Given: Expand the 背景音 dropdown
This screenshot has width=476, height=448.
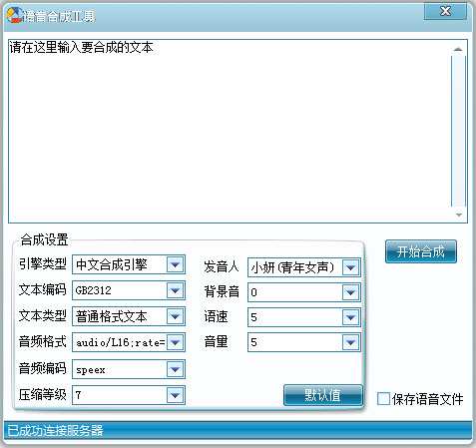Looking at the screenshot, I should point(350,292).
